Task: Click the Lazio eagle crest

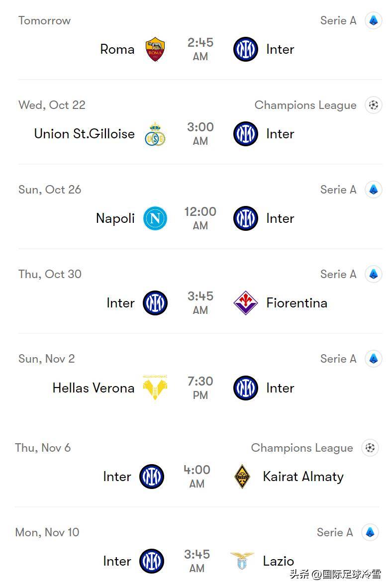Action: click(x=242, y=561)
